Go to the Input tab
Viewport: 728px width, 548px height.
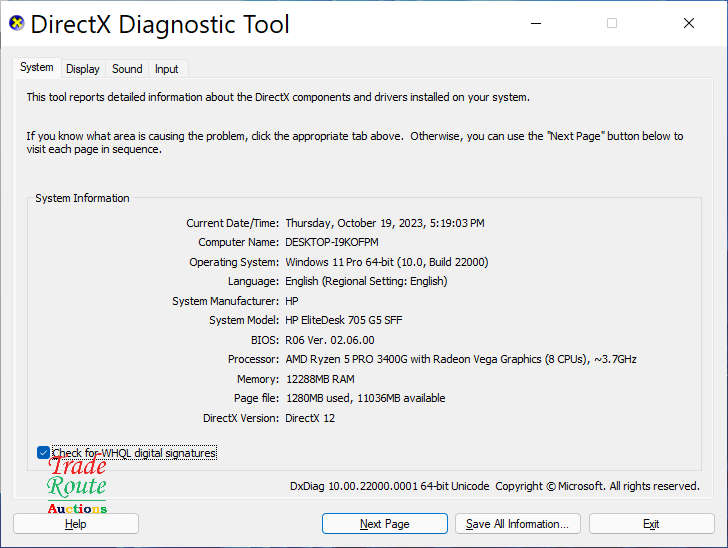tap(167, 69)
